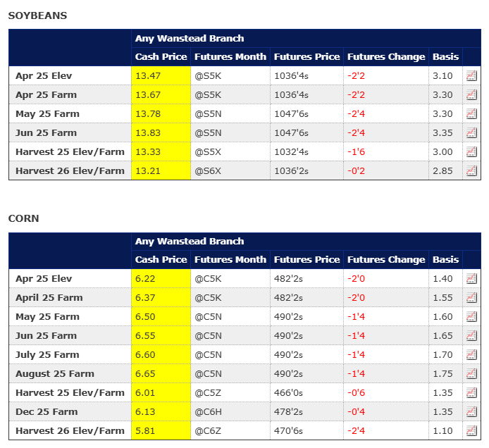Click corn table Basis column header
Screen dimensions: 489x448
pos(445,259)
